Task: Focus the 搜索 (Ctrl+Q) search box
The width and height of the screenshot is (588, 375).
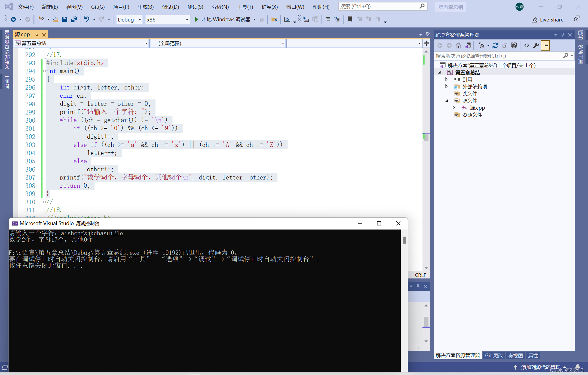Action: tap(383, 6)
